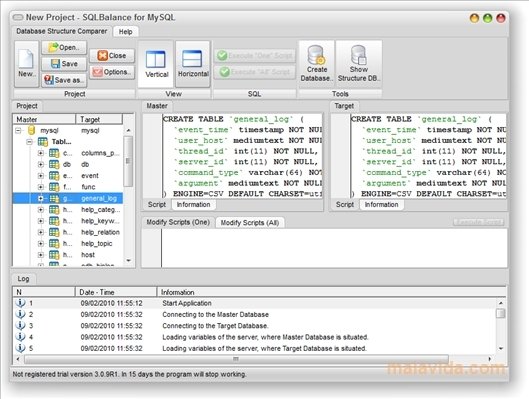
Task: Click the table icon beside event
Action: (54, 176)
